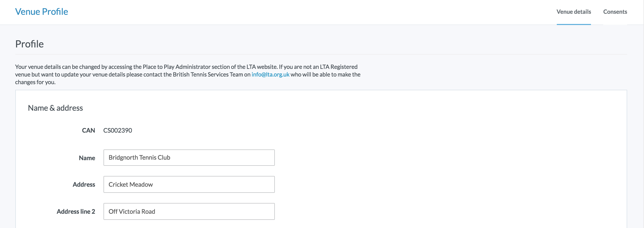Screen dimensions: 644x228
Task: Click the Profile section heading
Action: (x=30, y=44)
